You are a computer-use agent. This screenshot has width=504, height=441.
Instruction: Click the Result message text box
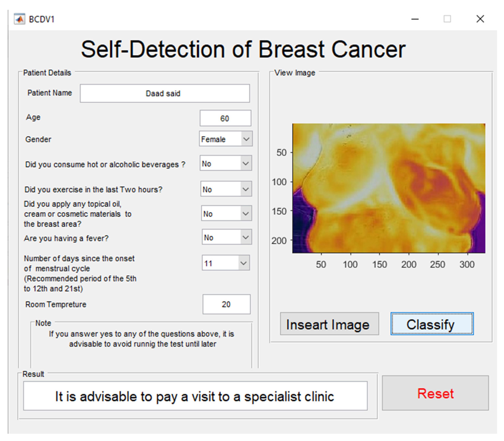pos(195,396)
